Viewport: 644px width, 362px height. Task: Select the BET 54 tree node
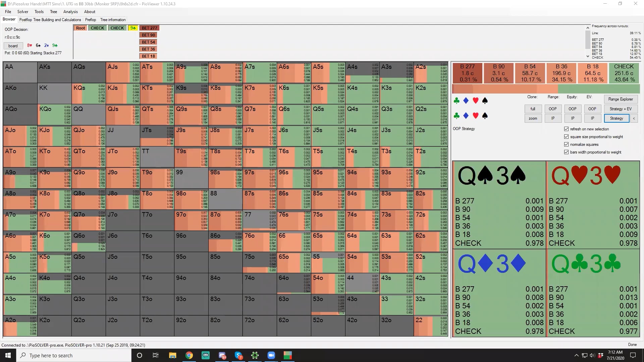[148, 42]
